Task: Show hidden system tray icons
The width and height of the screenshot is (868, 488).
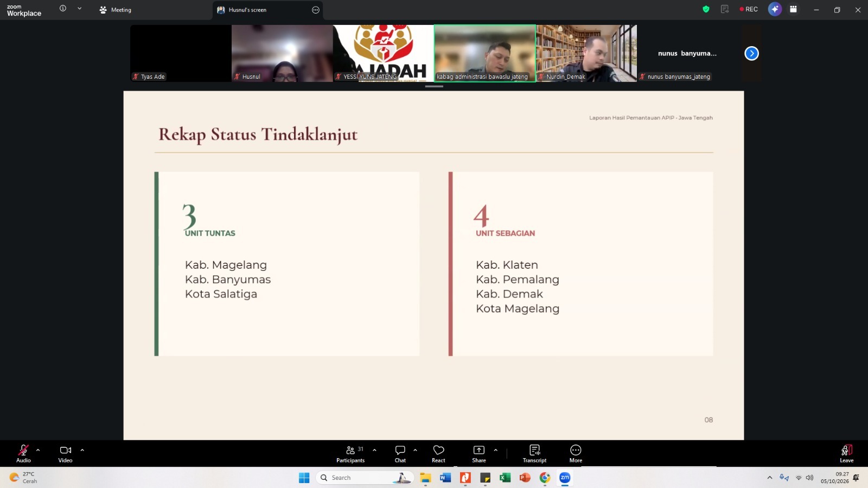Action: click(769, 478)
